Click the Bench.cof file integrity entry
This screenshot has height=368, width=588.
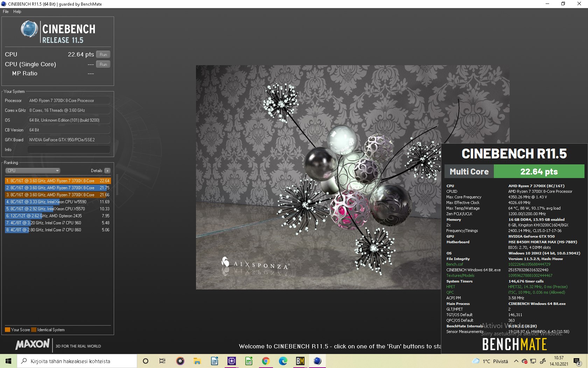point(454,264)
